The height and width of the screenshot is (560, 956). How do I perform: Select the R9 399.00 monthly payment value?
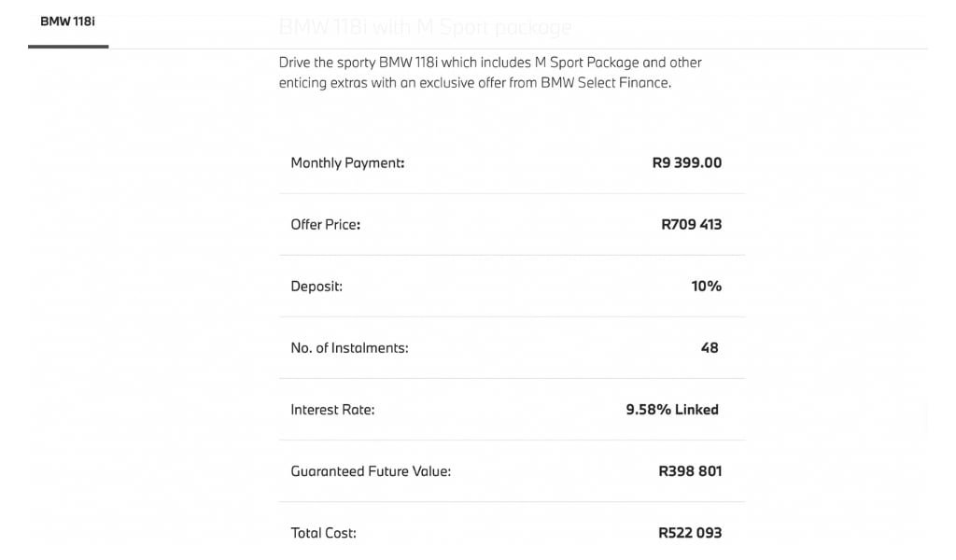click(x=687, y=162)
